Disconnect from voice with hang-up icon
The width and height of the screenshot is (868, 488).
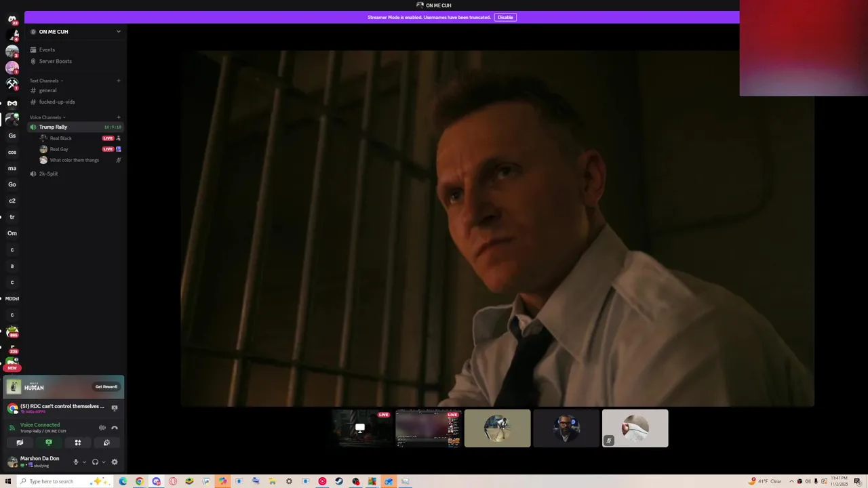[115, 428]
